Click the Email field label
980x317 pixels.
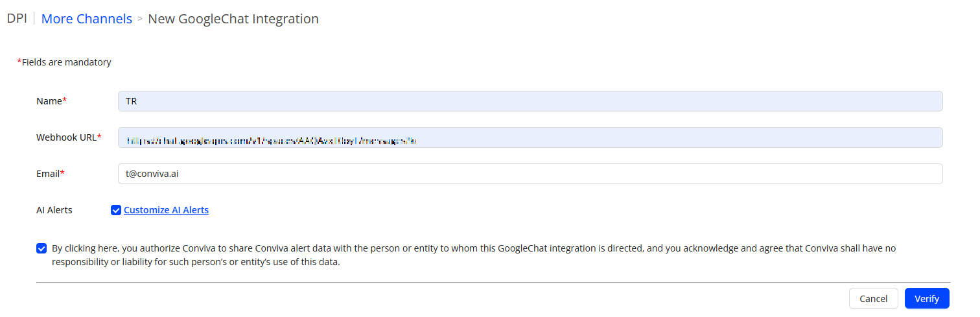point(48,174)
